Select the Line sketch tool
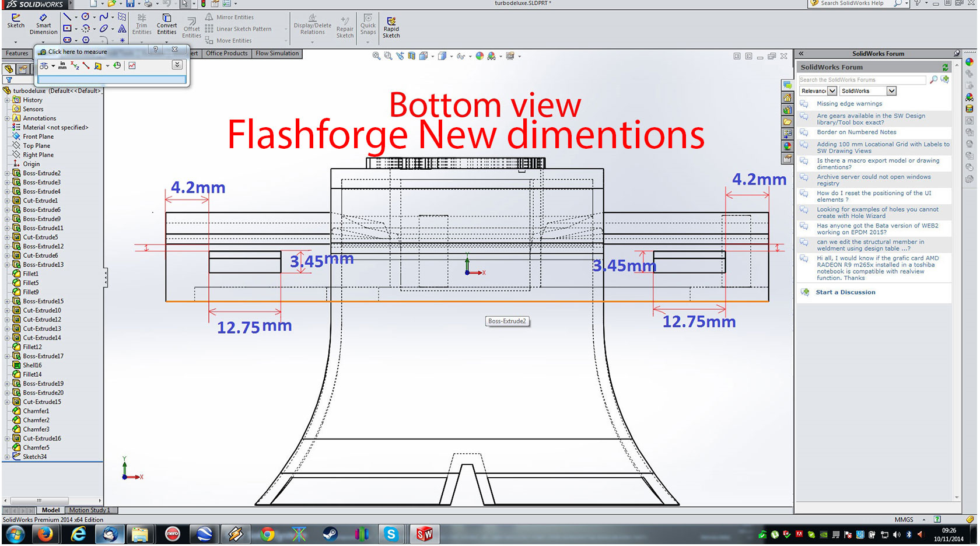The image size is (980, 546). [68, 17]
